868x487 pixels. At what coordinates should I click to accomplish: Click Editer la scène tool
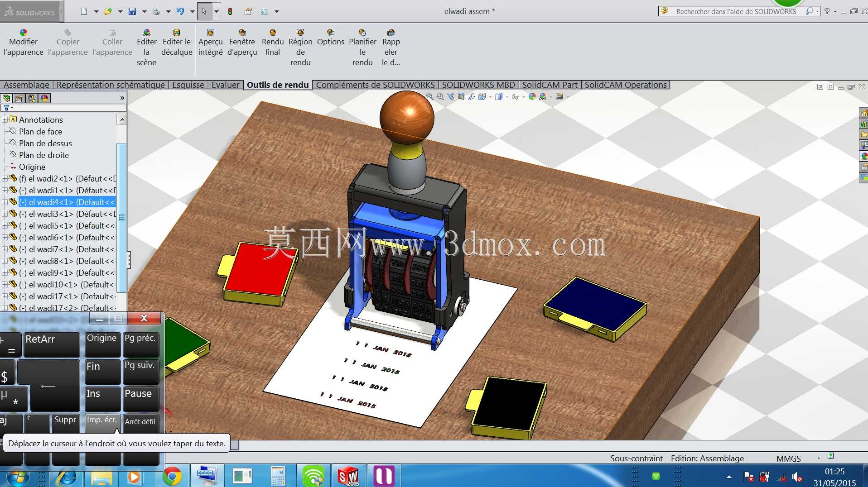click(x=146, y=48)
